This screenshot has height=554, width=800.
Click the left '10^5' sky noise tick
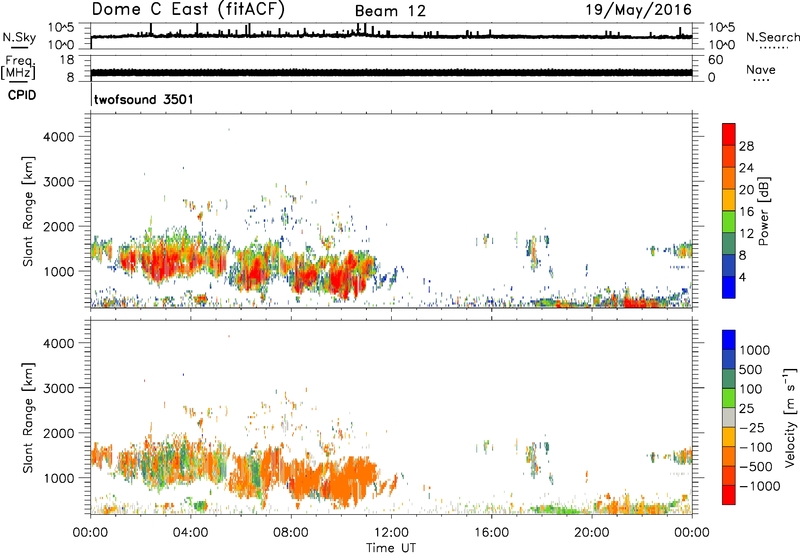click(x=61, y=27)
